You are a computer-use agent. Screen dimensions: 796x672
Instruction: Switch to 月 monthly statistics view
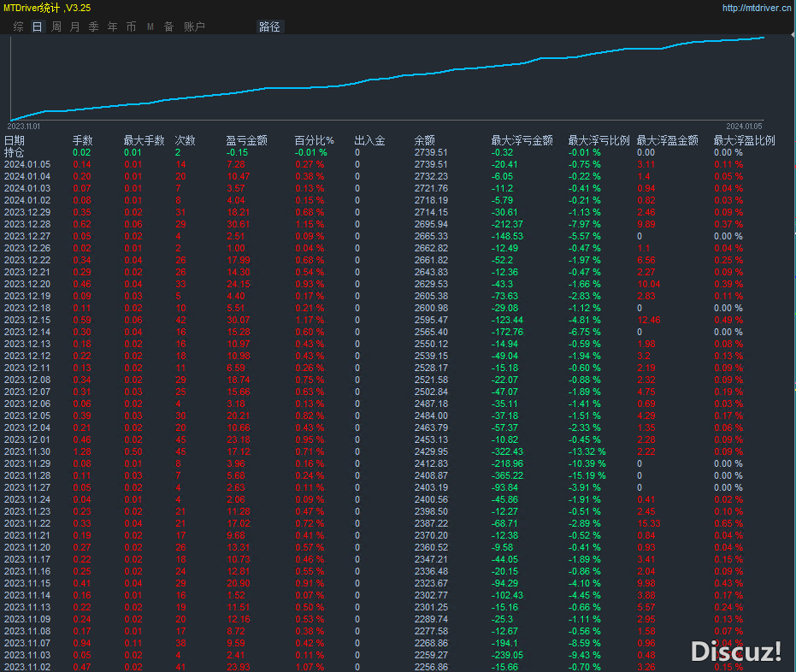pos(75,27)
